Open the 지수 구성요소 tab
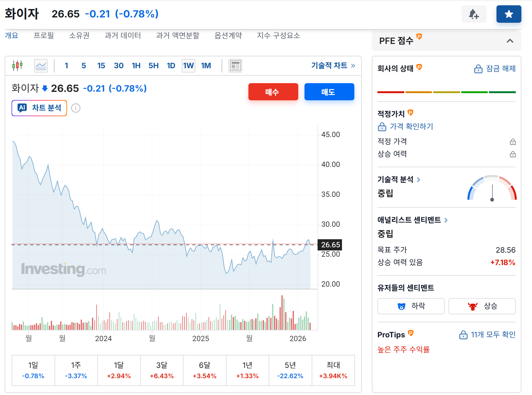 (x=279, y=36)
